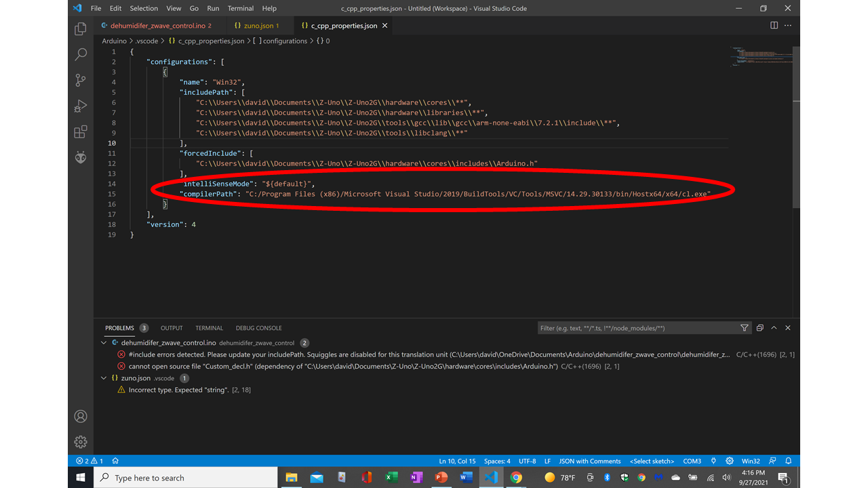The width and height of the screenshot is (868, 488).
Task: Open the Selection menu
Action: [144, 8]
